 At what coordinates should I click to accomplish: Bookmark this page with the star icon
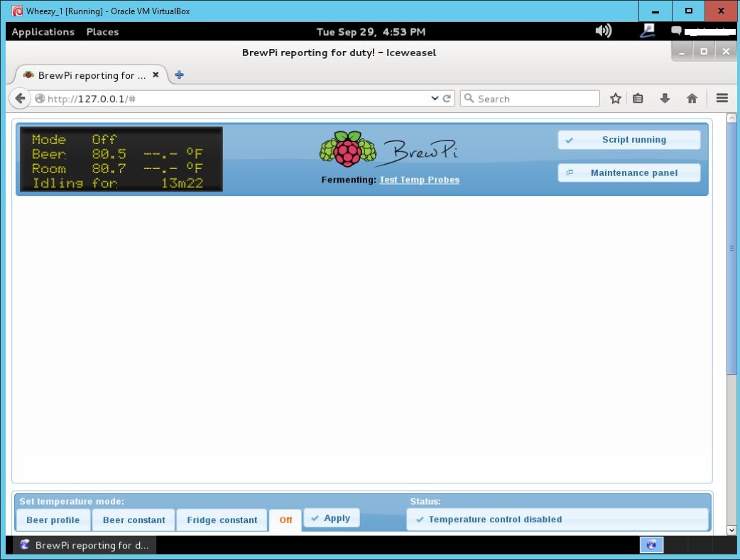[616, 98]
